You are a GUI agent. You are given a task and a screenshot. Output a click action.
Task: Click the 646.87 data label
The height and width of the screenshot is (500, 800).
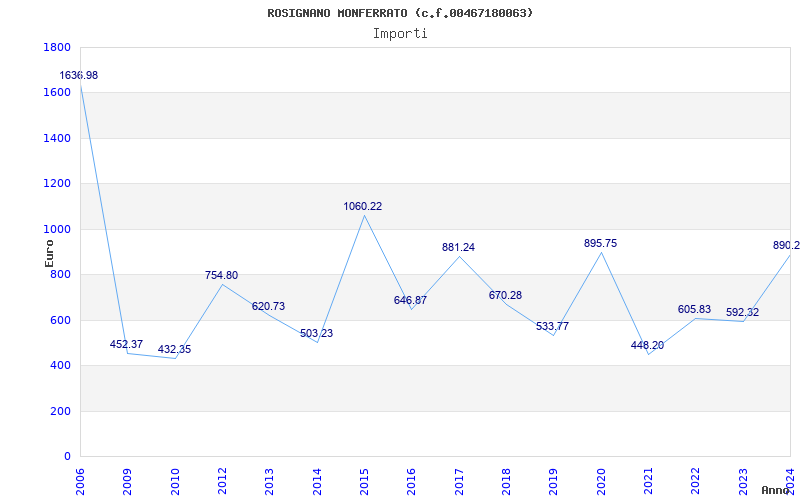click(x=410, y=301)
